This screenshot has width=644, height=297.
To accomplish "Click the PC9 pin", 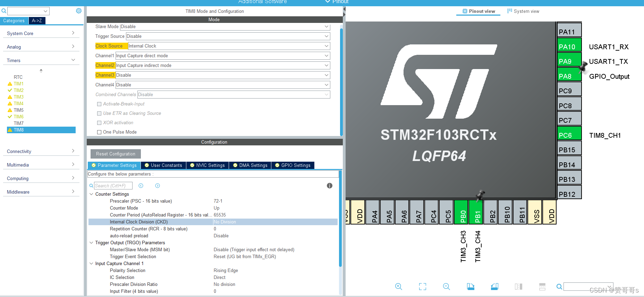I will [x=569, y=89].
